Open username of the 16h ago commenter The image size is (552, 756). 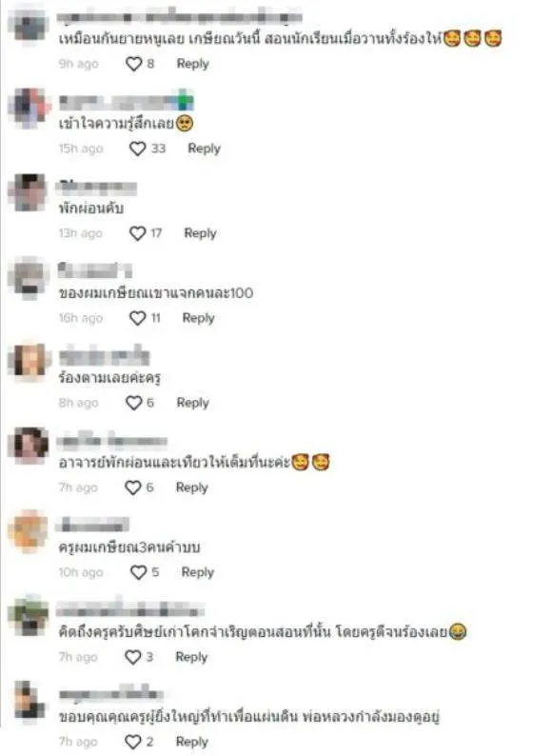(95, 270)
